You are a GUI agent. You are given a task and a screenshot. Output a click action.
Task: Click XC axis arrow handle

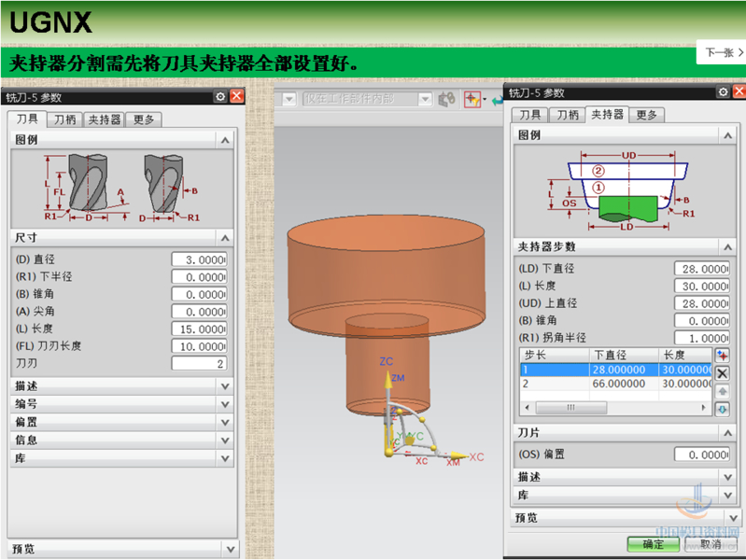pos(459,455)
